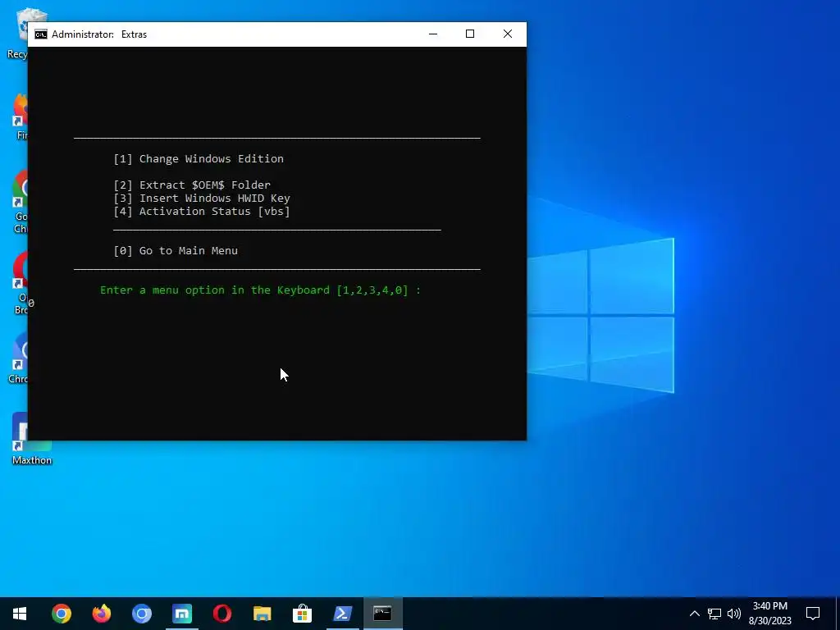840x630 pixels.
Task: Select the Maxthon desktop shortcut
Action: (x=32, y=439)
